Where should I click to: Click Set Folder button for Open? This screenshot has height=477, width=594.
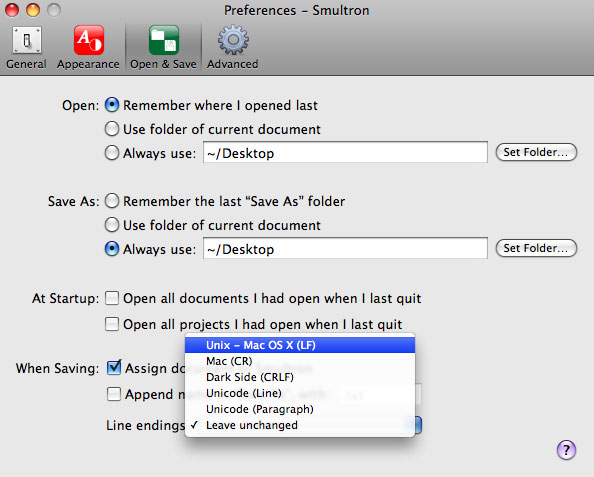coord(536,152)
